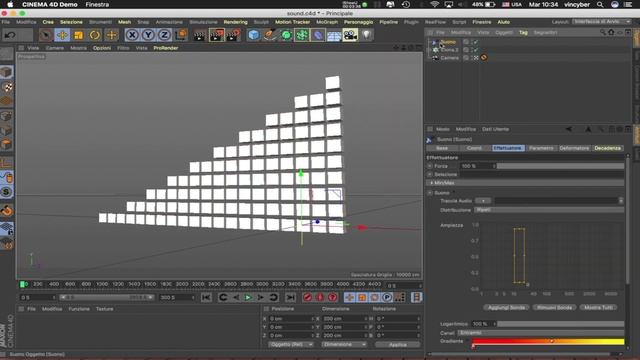Open the MoGraph cloner array icon
This screenshot has height=360, width=640.
[302, 35]
